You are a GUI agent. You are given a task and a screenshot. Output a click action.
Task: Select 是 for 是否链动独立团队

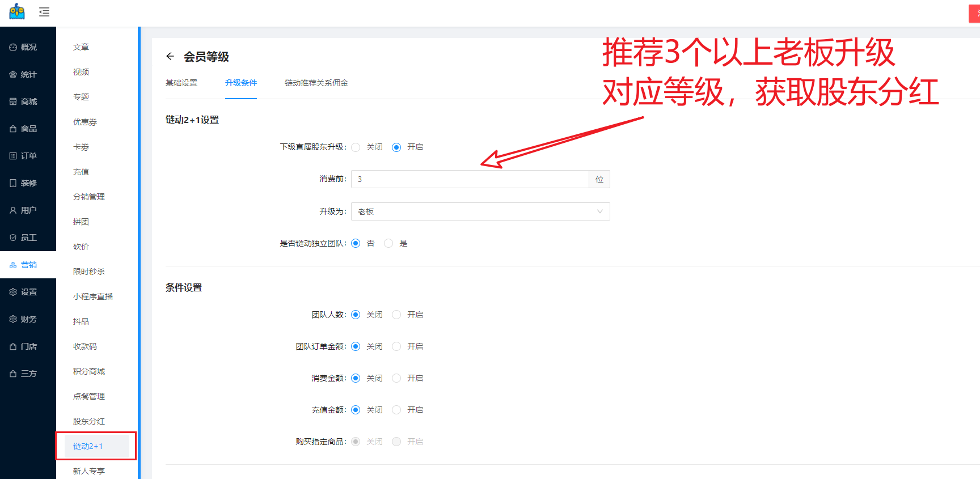388,243
